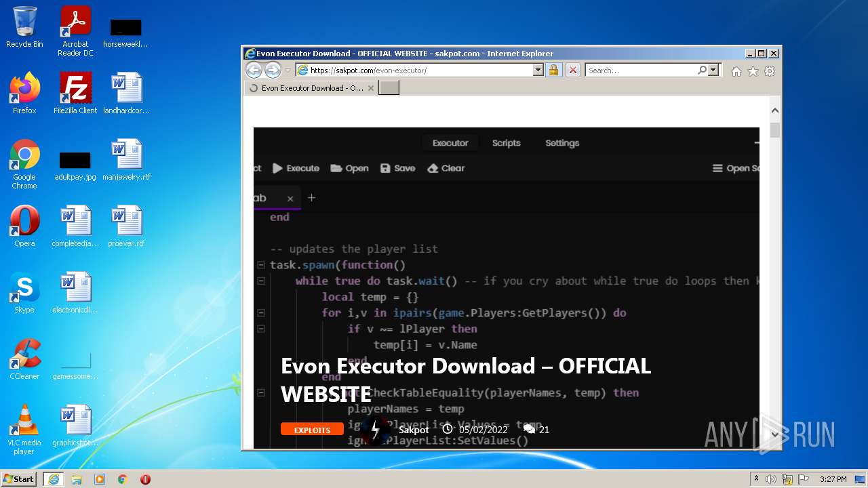Go forward in Internet Explorer
This screenshot has height=488, width=868.
click(x=273, y=70)
